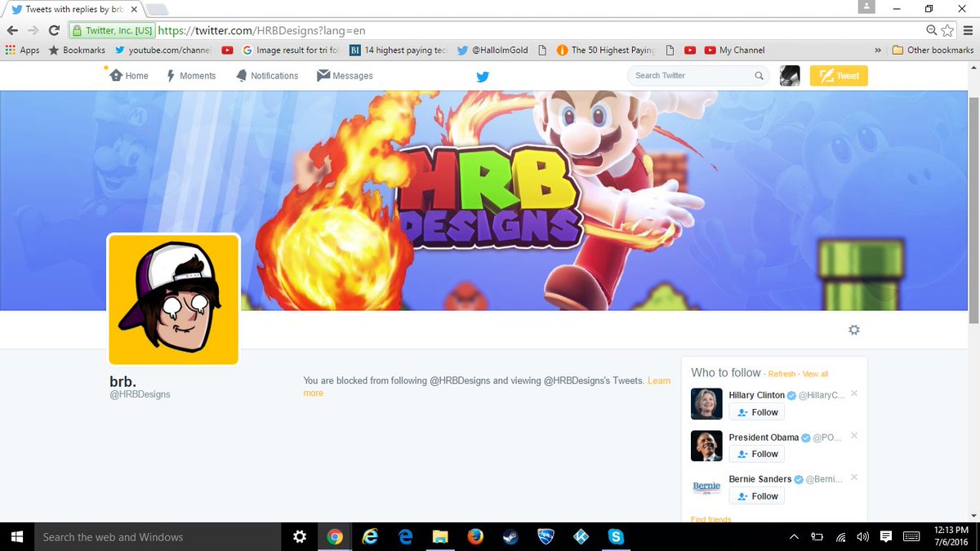Show hidden system tray icons
The height and width of the screenshot is (551, 980).
tap(794, 536)
